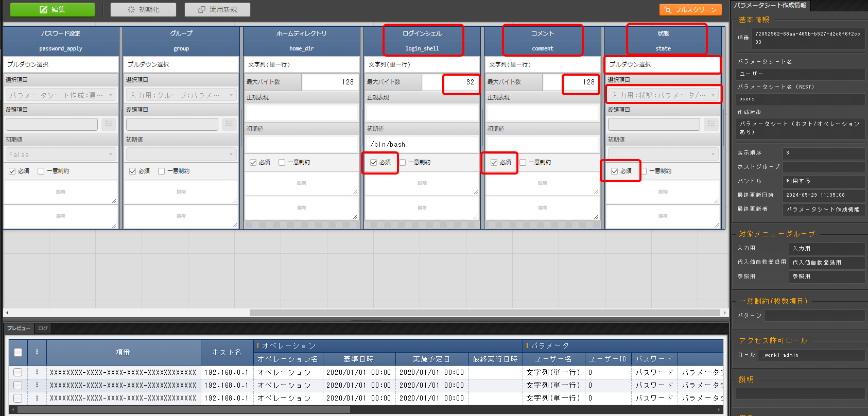Click the preview table horizontal scrollbar
Screen dimensions: 868x416
pos(184,410)
